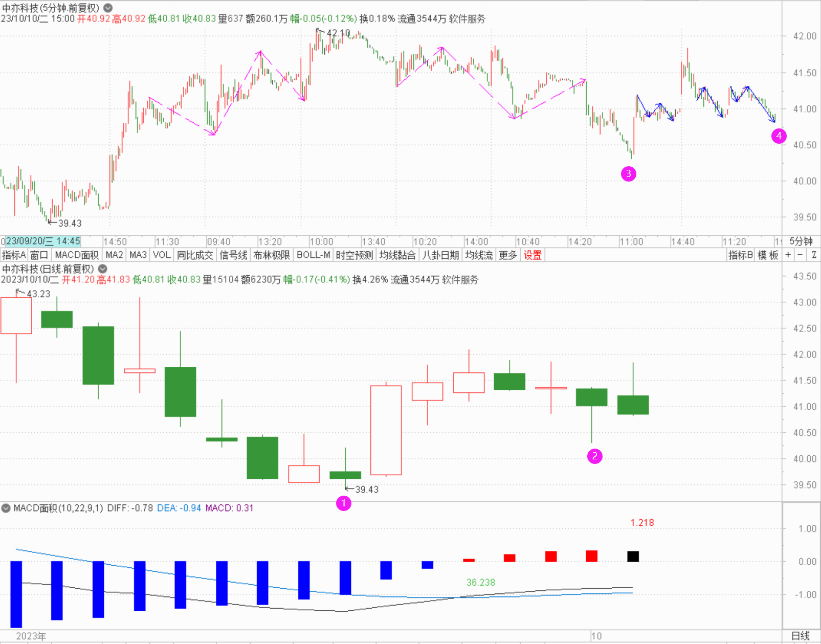
Task: Select the 信号线 indicator tab
Action: click(234, 255)
